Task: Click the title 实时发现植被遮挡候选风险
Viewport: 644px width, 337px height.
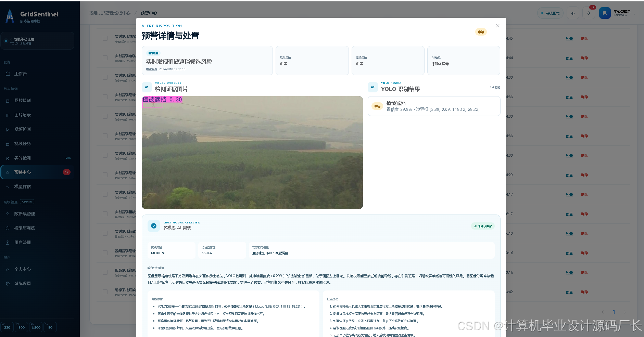Action: click(x=179, y=62)
